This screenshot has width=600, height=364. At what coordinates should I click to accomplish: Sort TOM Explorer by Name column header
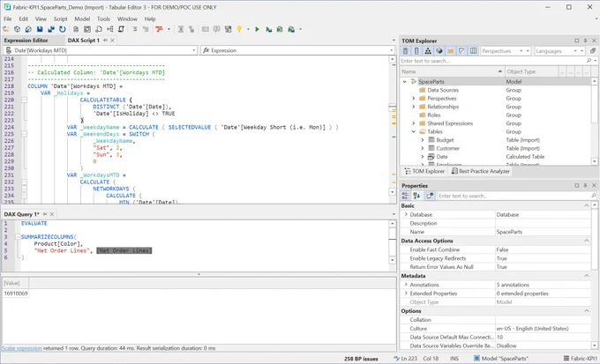coord(453,71)
